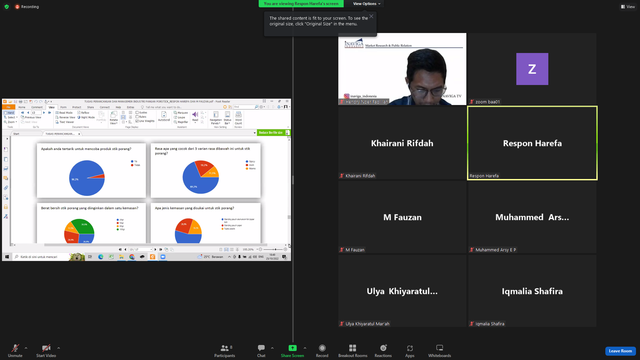Click the AutoScroll tool in Foxit
The image size is (640, 360).
point(164,116)
